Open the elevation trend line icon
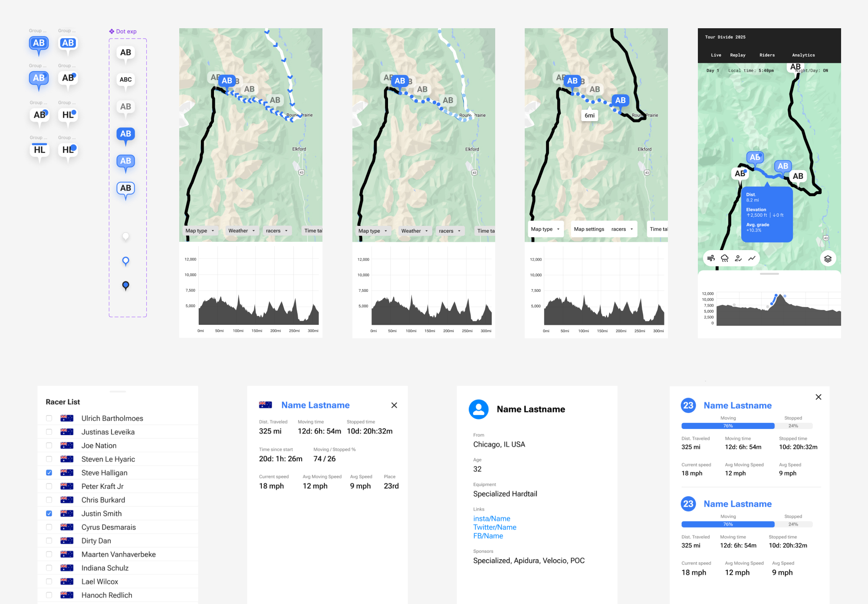The height and width of the screenshot is (604, 868). (x=752, y=258)
